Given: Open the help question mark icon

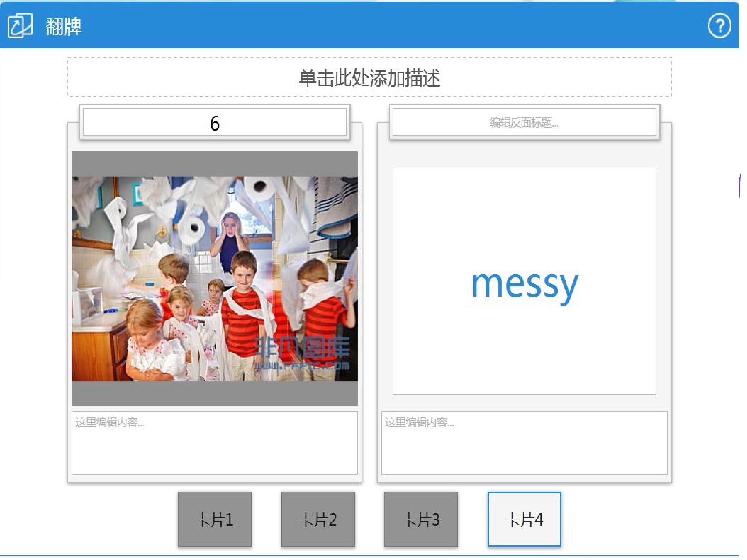Looking at the screenshot, I should point(720,26).
